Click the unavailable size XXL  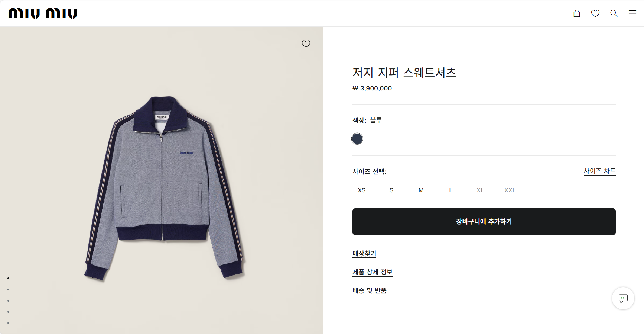(510, 190)
